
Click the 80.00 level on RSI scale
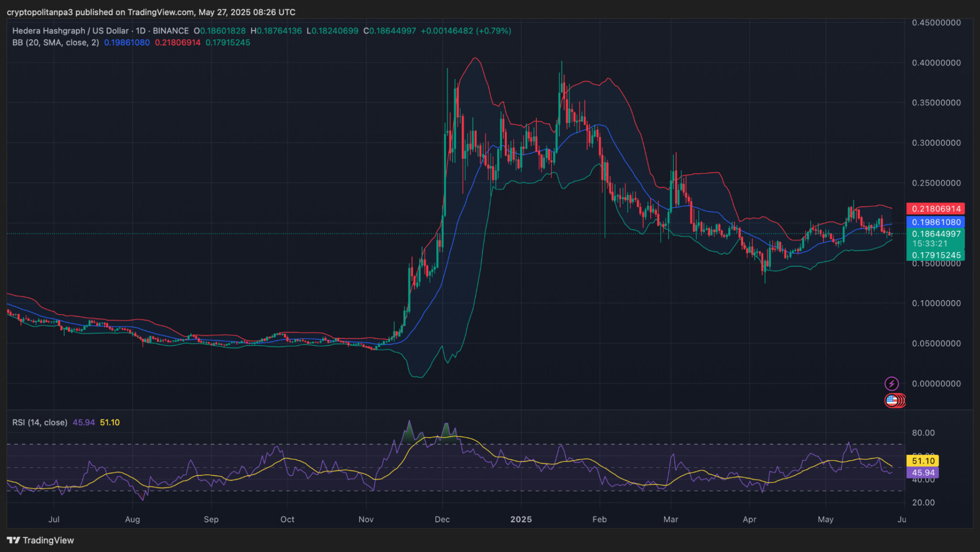click(x=923, y=433)
